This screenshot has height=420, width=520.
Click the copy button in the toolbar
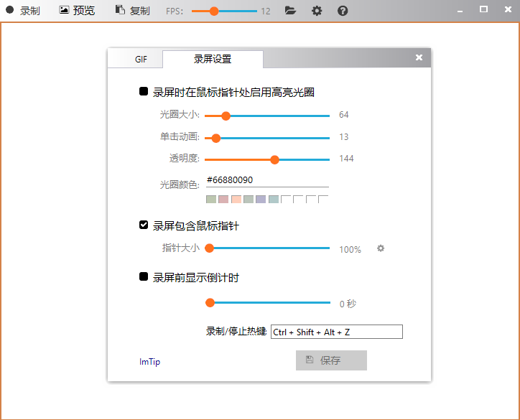[133, 11]
